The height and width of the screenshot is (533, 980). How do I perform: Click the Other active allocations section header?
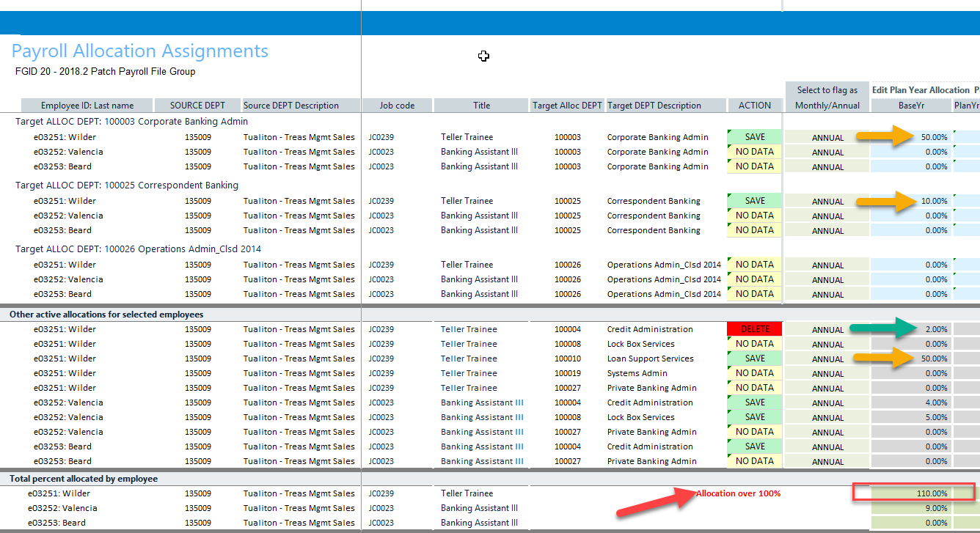pos(106,315)
